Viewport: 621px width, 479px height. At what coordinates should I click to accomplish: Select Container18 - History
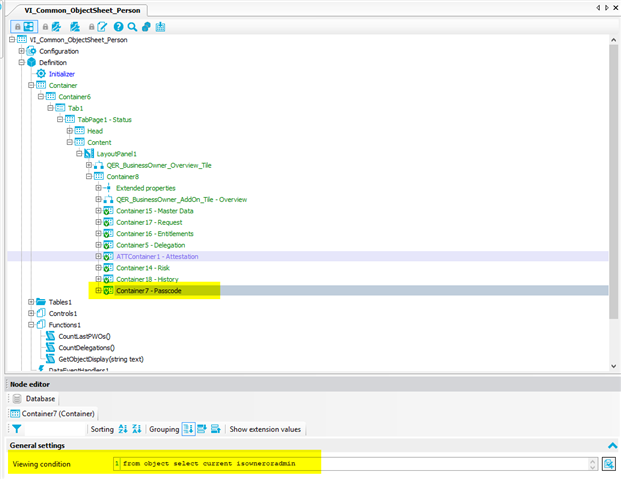(x=147, y=279)
